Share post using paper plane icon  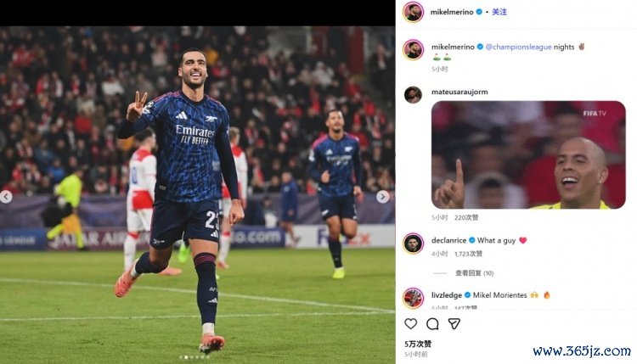tap(454, 323)
